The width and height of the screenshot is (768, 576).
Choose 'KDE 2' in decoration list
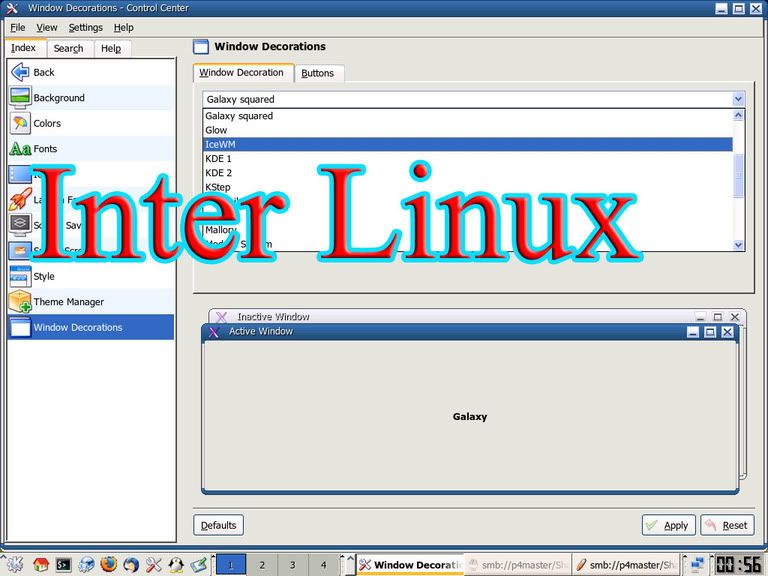click(468, 173)
